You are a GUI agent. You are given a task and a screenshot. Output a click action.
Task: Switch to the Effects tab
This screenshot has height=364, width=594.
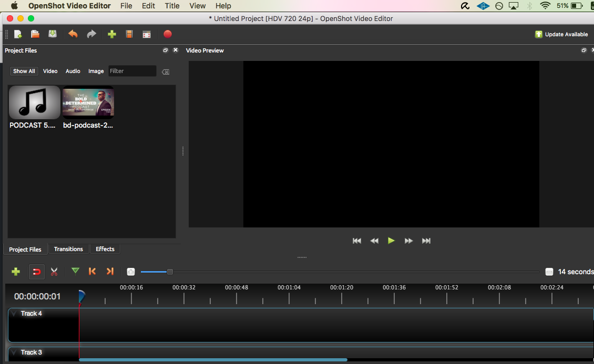(105, 249)
